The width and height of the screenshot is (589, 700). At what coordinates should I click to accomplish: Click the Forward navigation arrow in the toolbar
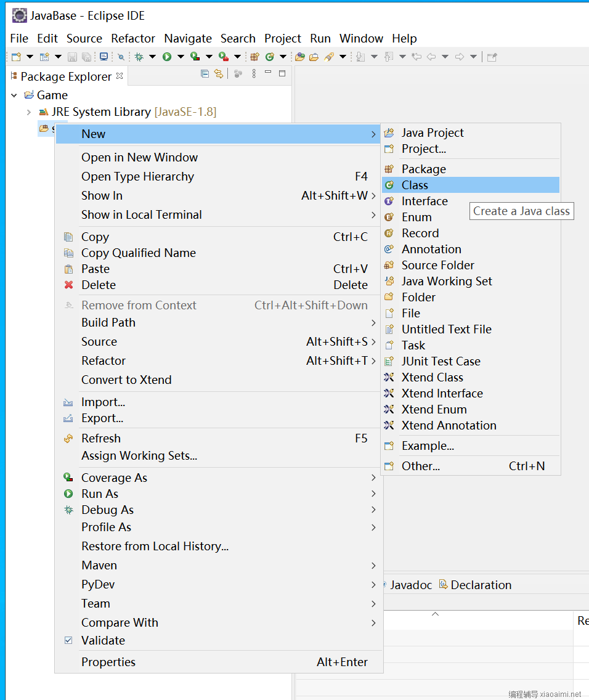tap(460, 57)
